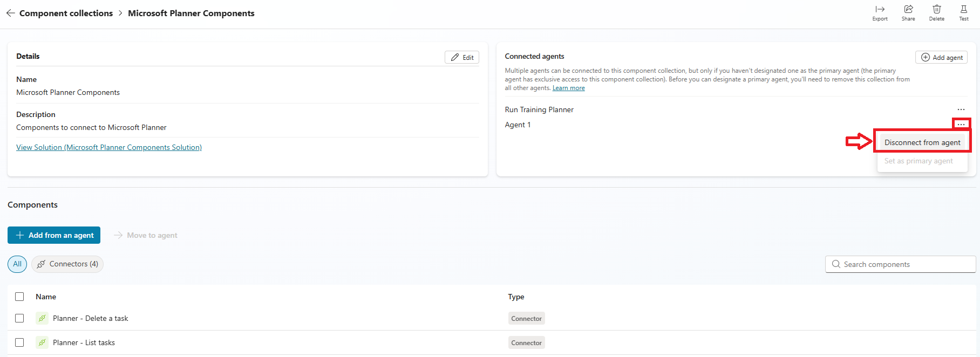Click the Edit pencil button in Details

(462, 57)
